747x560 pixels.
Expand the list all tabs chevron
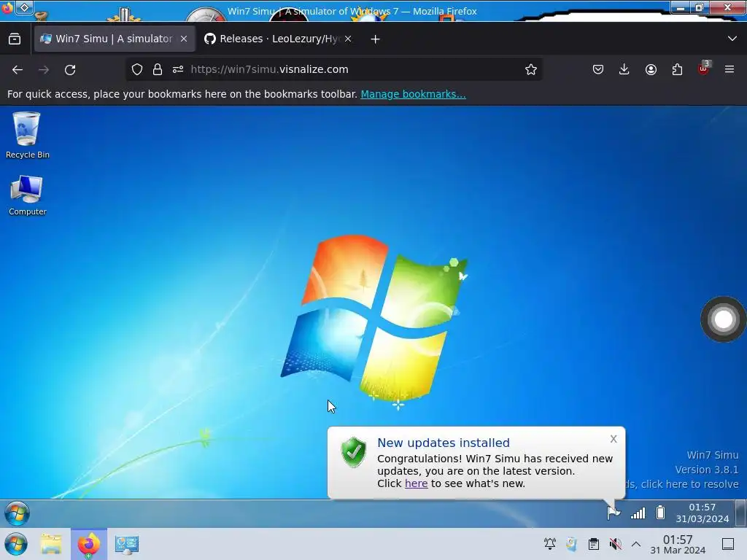[x=732, y=39]
